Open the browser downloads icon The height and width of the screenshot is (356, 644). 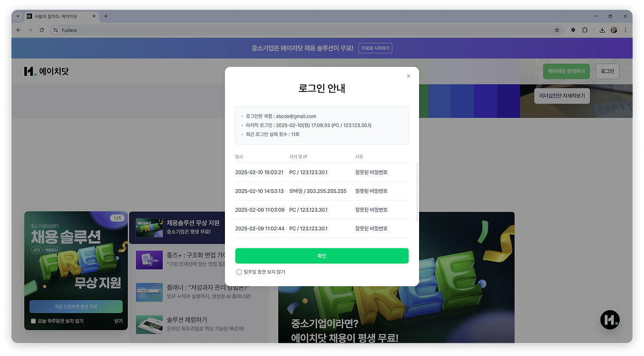click(602, 30)
